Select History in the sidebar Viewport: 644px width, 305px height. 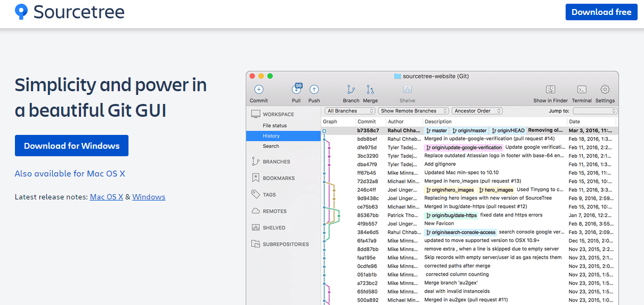pos(284,136)
